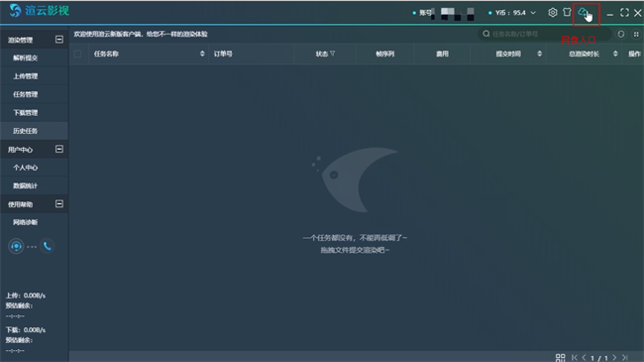Click the 1 / 1 page indicator
Image resolution: width=644 pixels, height=362 pixels.
(x=598, y=358)
